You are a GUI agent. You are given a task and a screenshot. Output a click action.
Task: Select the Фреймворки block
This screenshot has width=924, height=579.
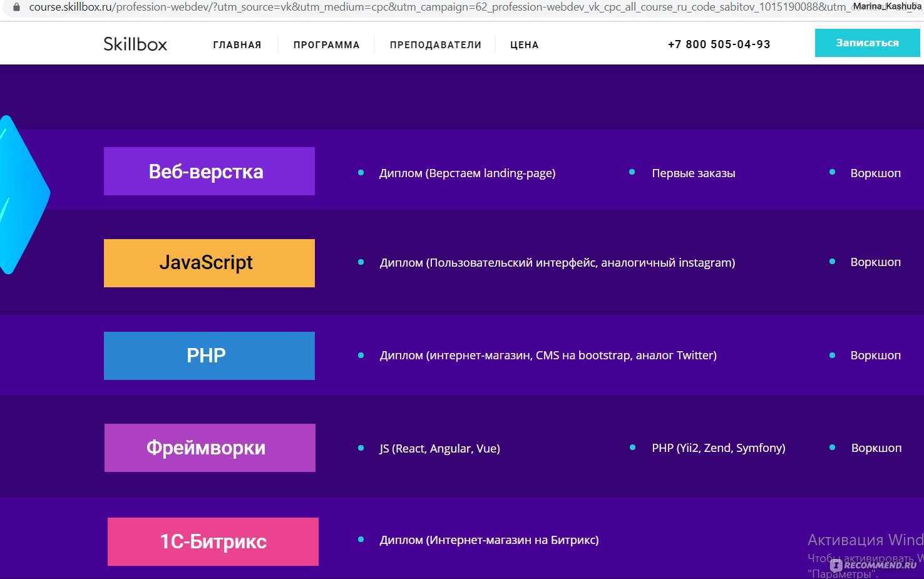pyautogui.click(x=210, y=448)
